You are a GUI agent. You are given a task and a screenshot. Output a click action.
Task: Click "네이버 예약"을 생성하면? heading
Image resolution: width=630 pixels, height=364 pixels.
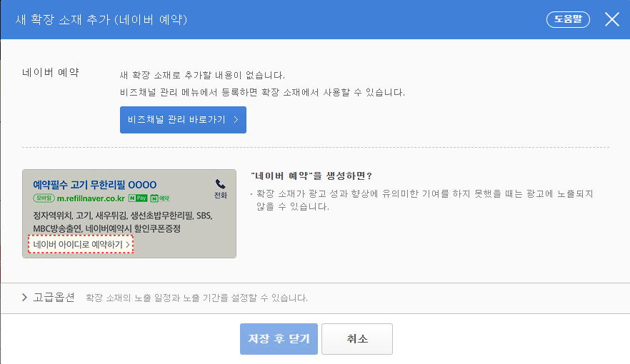tap(311, 176)
